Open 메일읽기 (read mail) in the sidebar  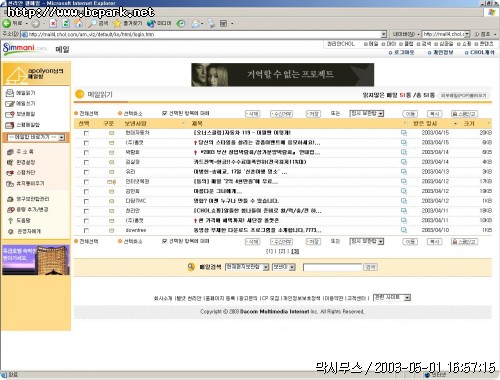click(x=25, y=93)
